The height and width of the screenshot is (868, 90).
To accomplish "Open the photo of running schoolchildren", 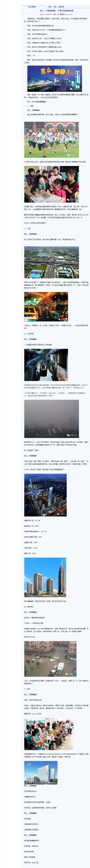I will click(51, 139).
